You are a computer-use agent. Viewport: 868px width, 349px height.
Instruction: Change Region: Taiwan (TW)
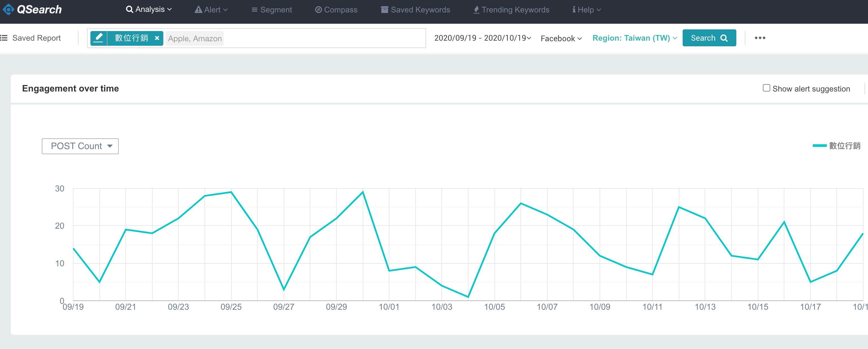coord(635,38)
